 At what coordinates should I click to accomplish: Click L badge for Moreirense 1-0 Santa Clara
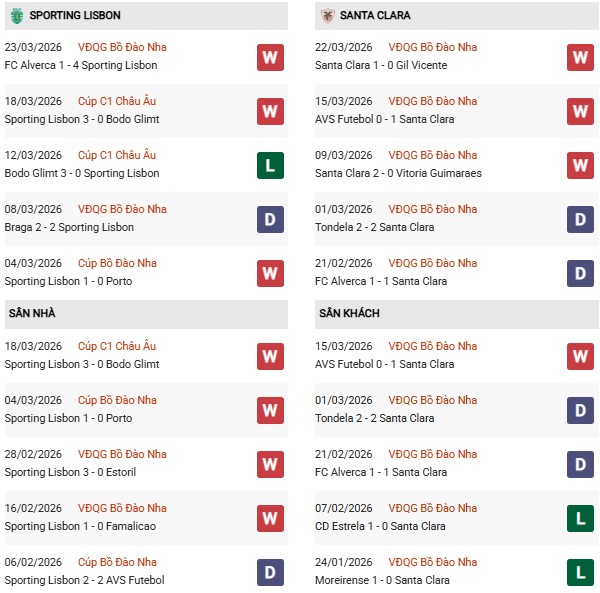click(x=580, y=572)
